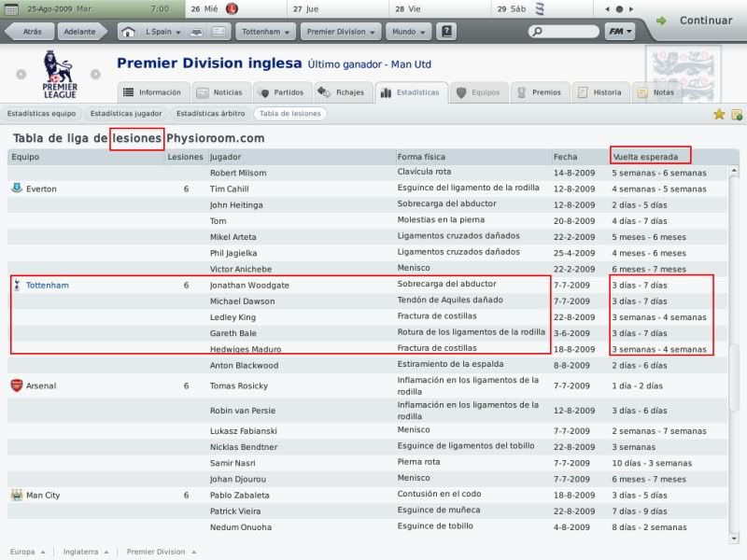Click the notes icon right of the star

click(x=737, y=114)
